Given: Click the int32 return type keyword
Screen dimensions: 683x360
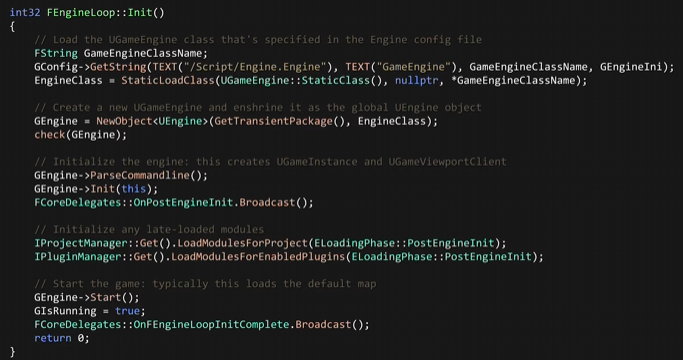Looking at the screenshot, I should (x=25, y=13).
